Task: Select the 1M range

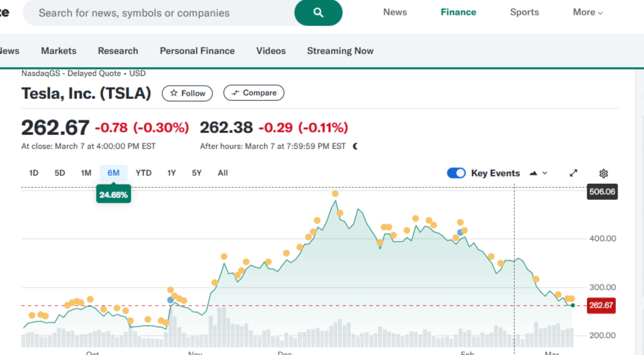Action: (x=86, y=172)
